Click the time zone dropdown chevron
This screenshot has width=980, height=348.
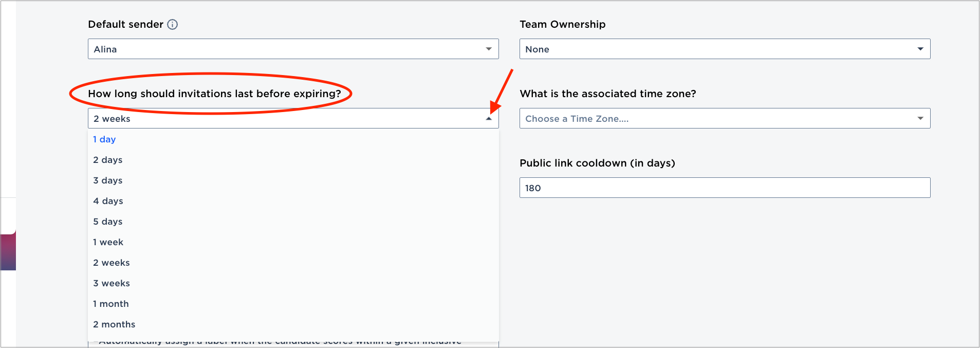coord(920,118)
